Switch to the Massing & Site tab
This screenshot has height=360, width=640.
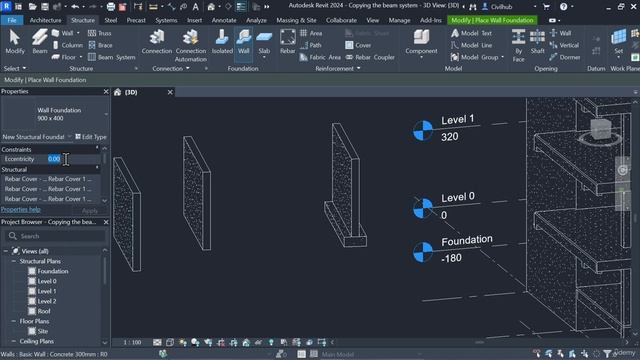click(296, 20)
